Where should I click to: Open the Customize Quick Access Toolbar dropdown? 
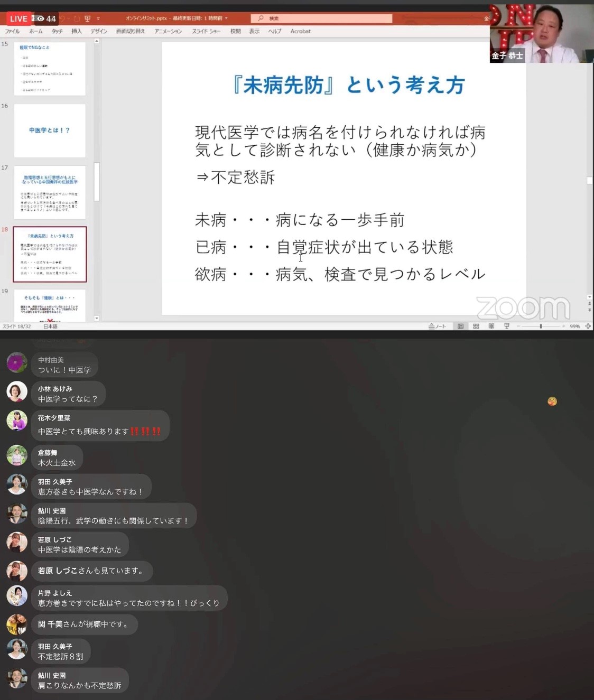[98, 18]
